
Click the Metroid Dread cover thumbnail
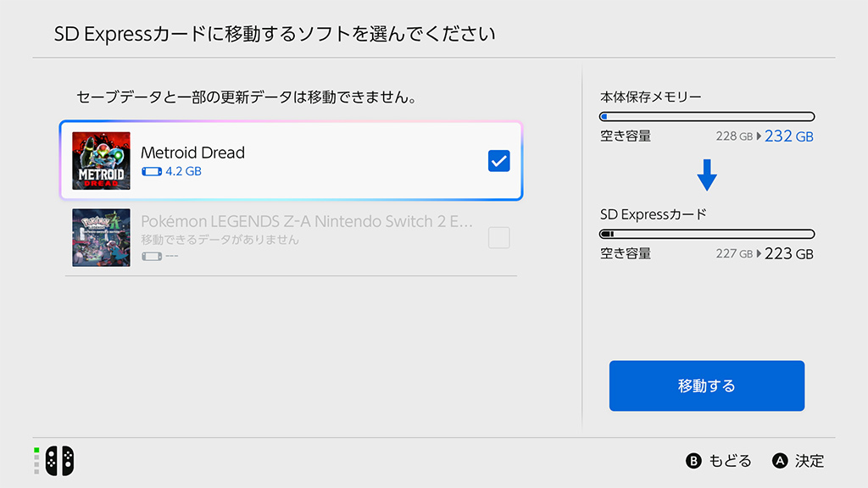pyautogui.click(x=102, y=161)
